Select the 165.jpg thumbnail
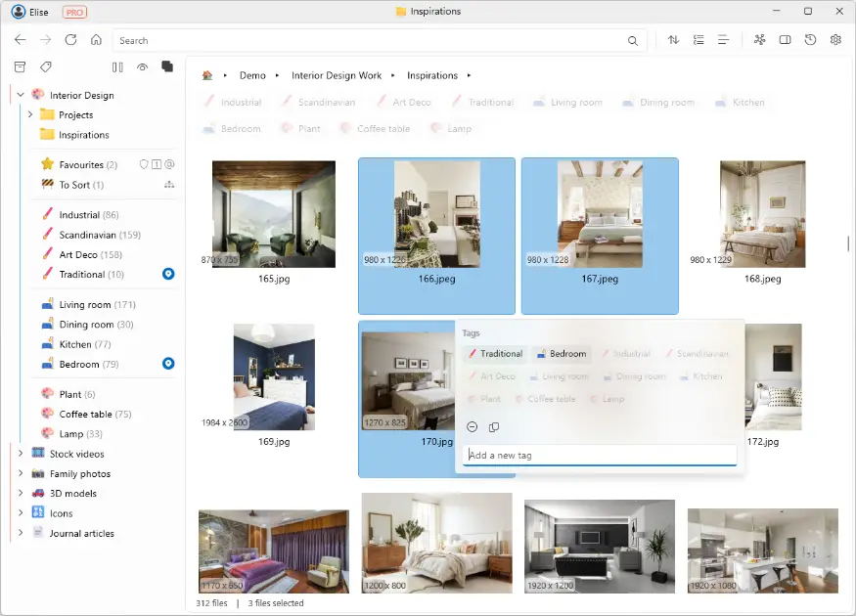This screenshot has width=856, height=616. pos(274,214)
